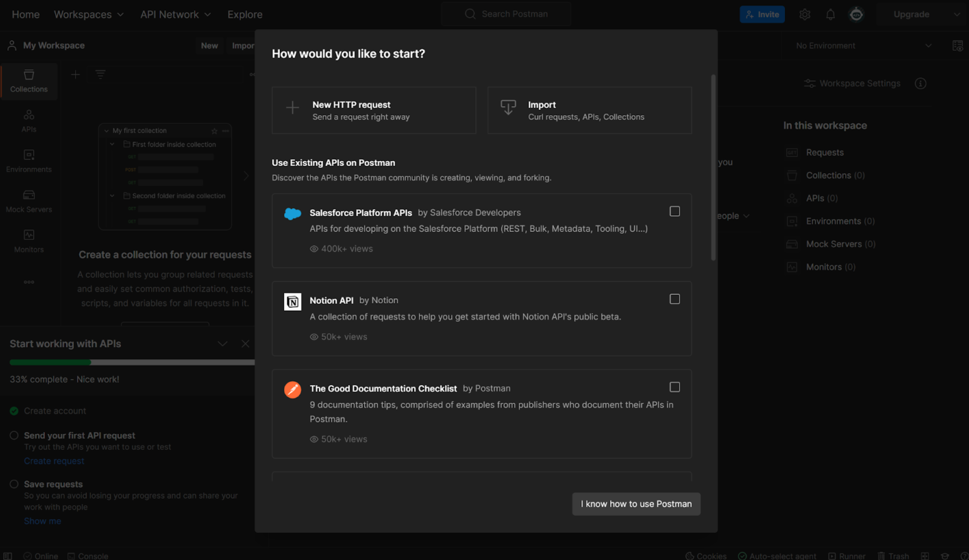Open the APIs sidebar tab
Image resolution: width=969 pixels, height=560 pixels.
(x=29, y=121)
